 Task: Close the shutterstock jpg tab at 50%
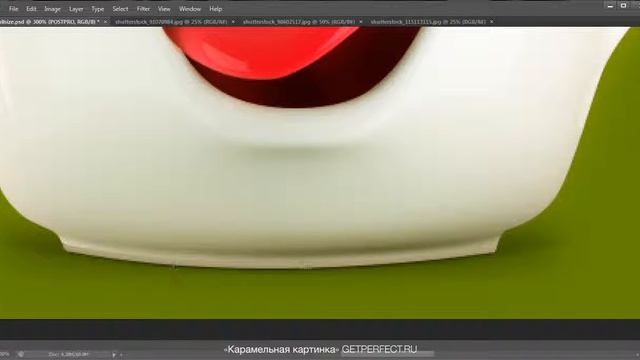[361, 22]
